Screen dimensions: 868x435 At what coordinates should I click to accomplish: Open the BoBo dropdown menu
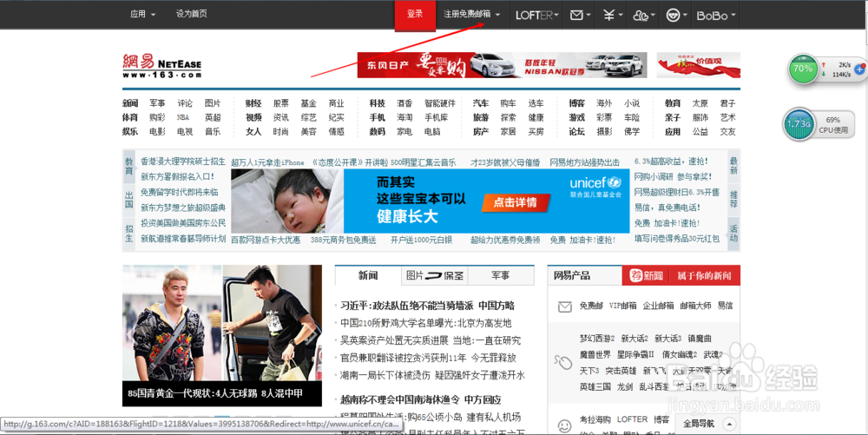[x=716, y=16]
